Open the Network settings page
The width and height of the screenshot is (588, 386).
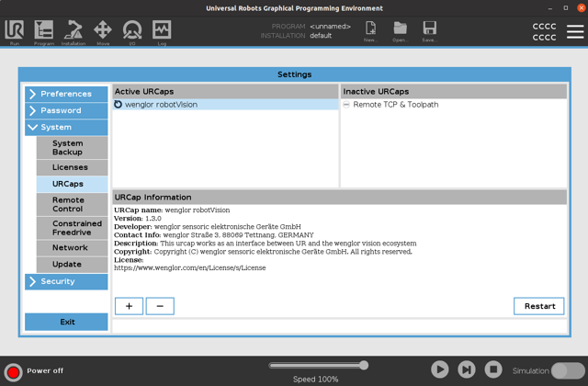[x=72, y=247]
